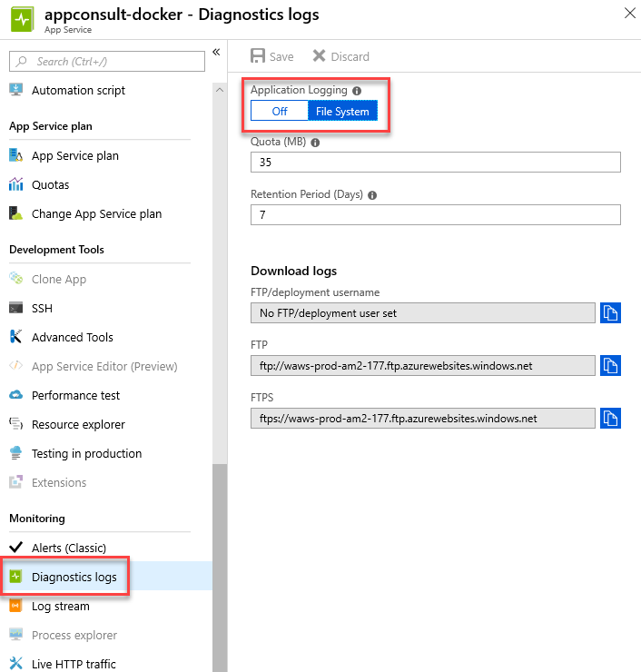Turn Application Logging Off
Screen dimensions: 641x672
point(280,111)
